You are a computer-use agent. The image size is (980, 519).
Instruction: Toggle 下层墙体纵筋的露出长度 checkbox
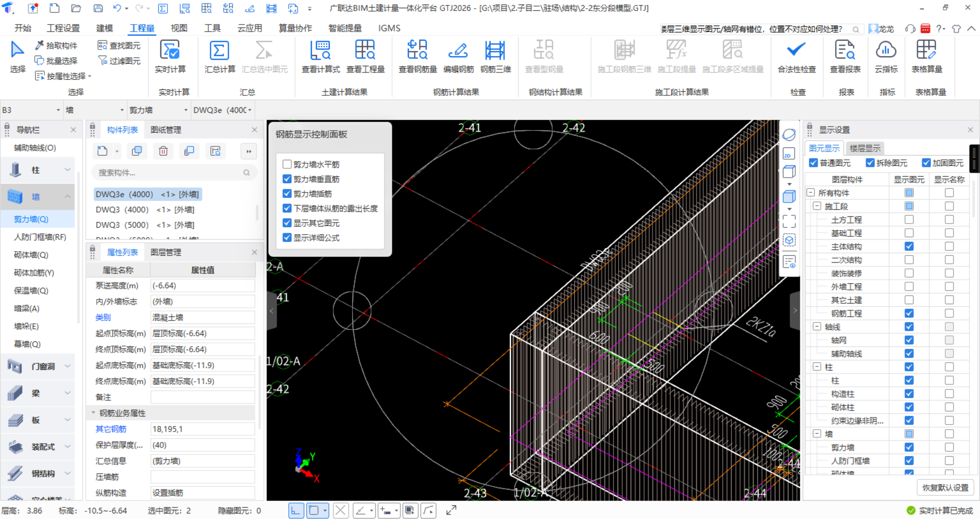click(x=287, y=208)
